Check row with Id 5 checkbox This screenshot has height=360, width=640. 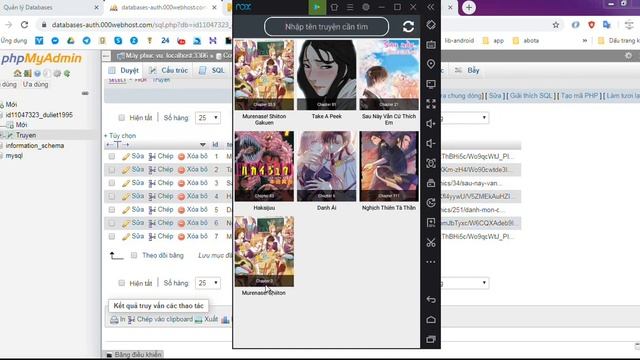click(x=111, y=210)
